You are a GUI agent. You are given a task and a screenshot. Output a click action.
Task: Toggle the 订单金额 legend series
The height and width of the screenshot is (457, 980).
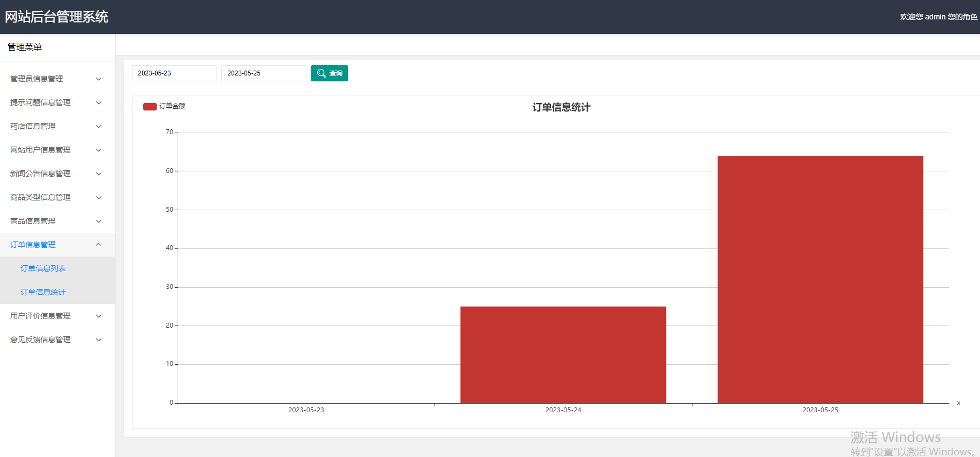pos(164,106)
